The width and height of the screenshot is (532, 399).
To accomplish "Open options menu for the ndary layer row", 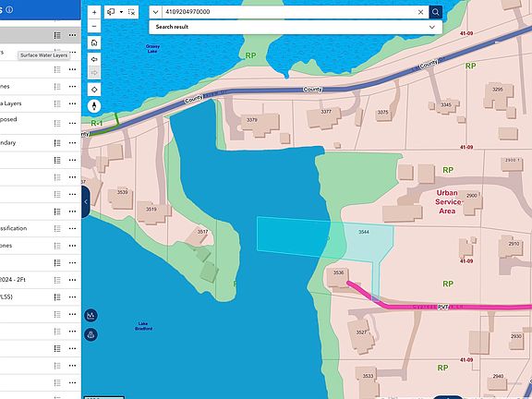I will click(x=72, y=143).
